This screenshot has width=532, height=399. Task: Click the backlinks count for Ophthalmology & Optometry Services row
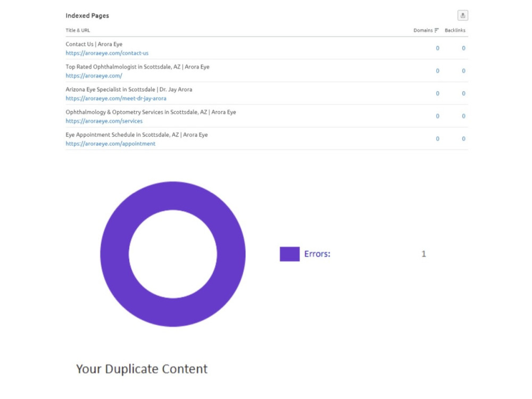coord(463,116)
